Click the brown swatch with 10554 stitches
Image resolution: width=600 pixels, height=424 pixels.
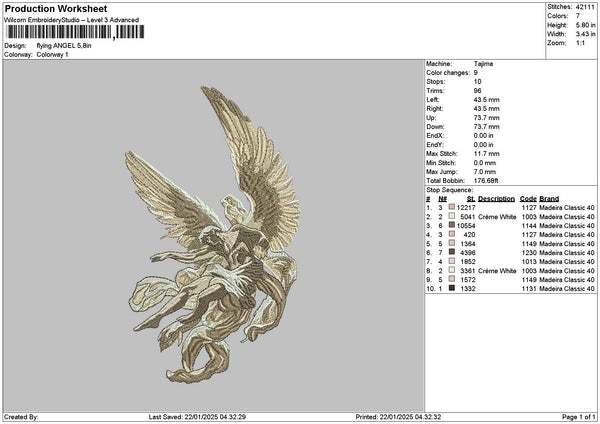coord(452,225)
